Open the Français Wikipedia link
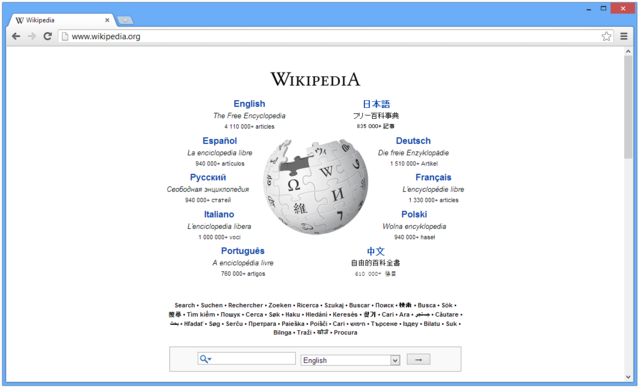The image size is (640, 388). coord(433,177)
